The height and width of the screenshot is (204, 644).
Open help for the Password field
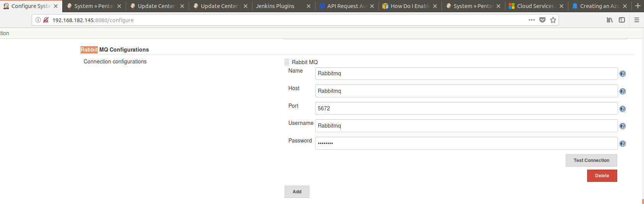pos(622,144)
